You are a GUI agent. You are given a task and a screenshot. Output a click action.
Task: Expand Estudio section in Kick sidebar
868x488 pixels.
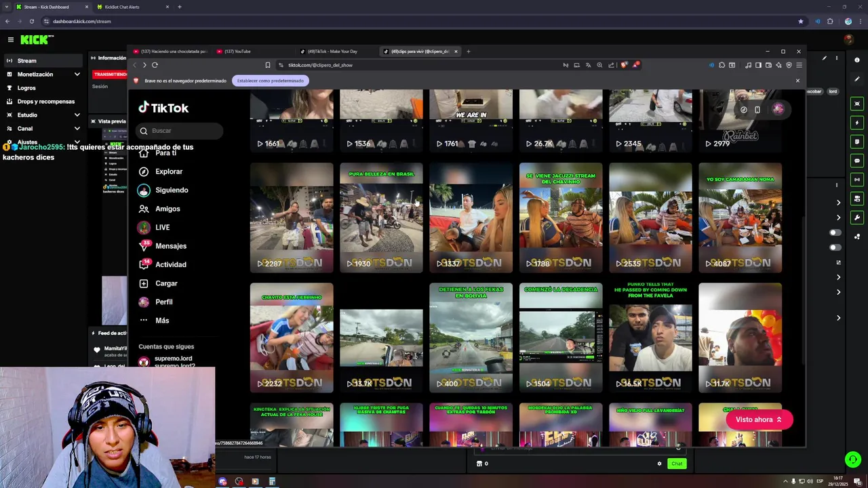point(42,115)
